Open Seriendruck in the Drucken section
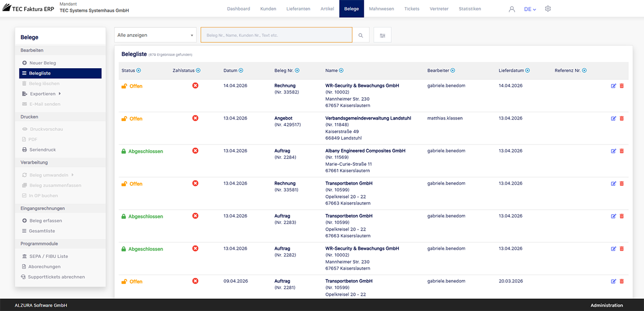Image resolution: width=644 pixels, height=311 pixels. [x=42, y=150]
